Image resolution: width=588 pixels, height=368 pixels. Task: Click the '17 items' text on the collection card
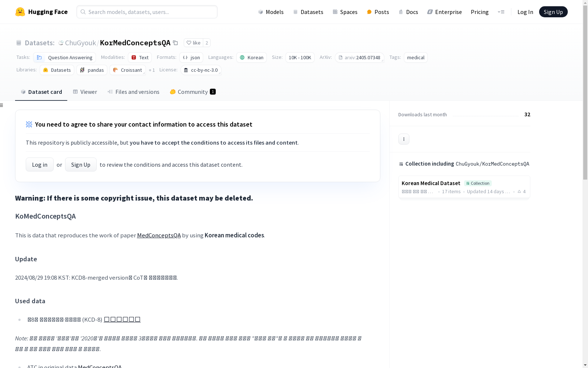pyautogui.click(x=451, y=191)
